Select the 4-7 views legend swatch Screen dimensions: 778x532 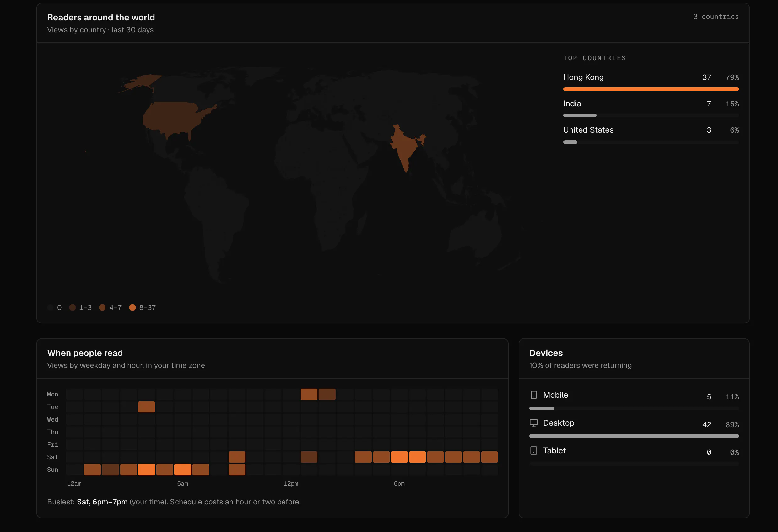click(102, 307)
